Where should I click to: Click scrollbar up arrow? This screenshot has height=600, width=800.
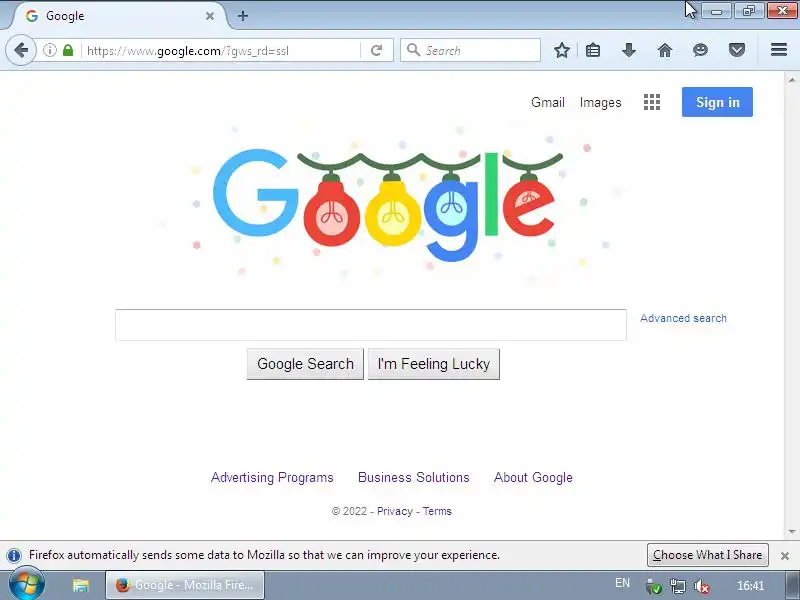[792, 80]
